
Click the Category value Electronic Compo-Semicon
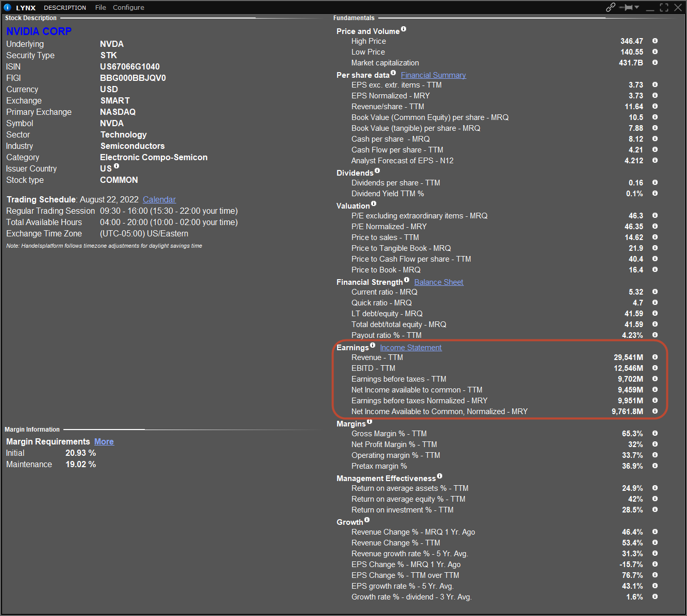(x=154, y=157)
